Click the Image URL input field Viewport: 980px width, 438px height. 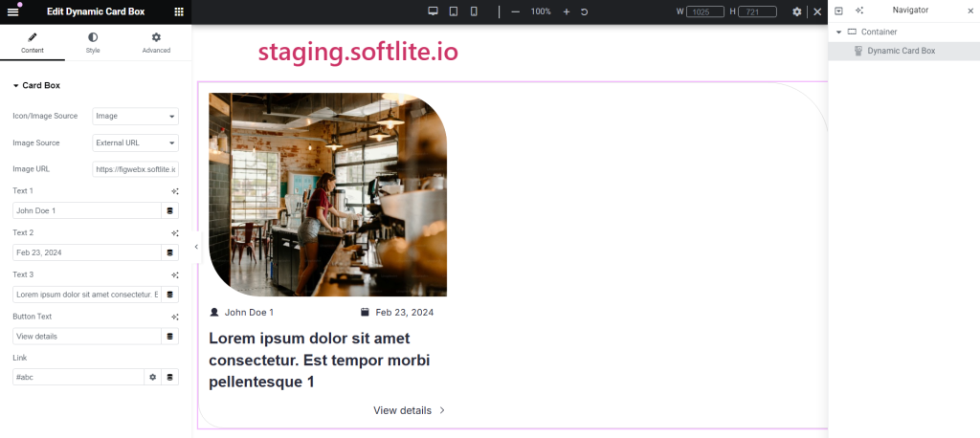pos(136,169)
